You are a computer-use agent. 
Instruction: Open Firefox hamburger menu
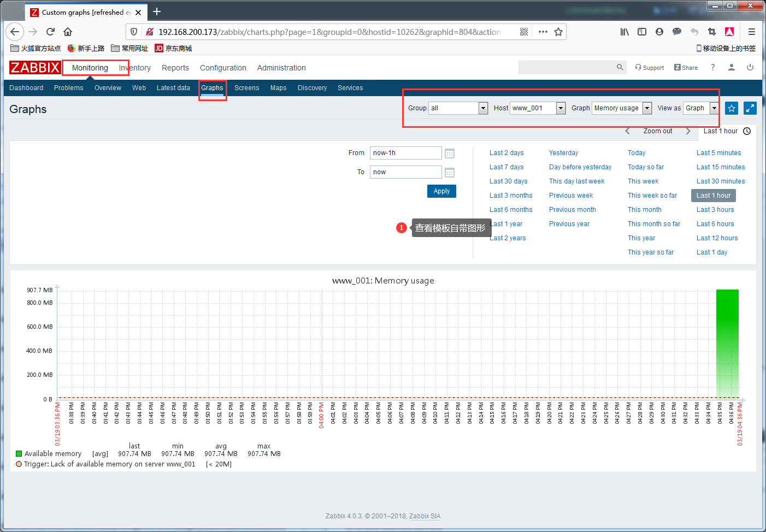point(752,32)
